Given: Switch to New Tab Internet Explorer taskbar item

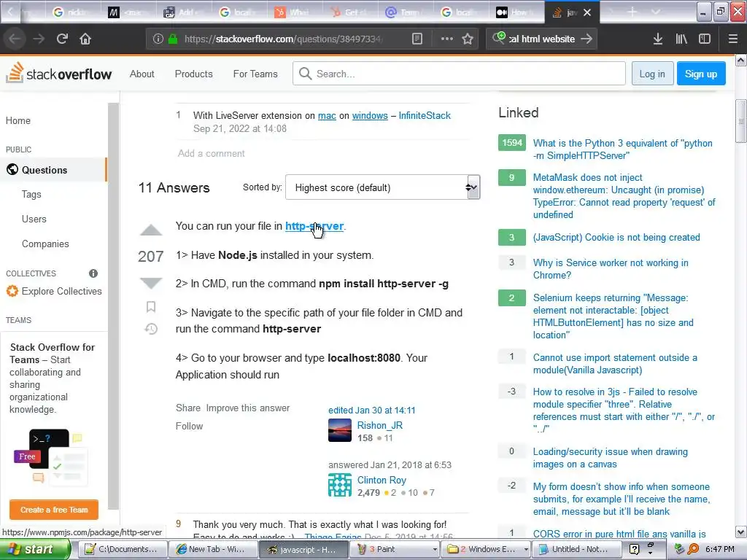Looking at the screenshot, I should pos(212,550).
